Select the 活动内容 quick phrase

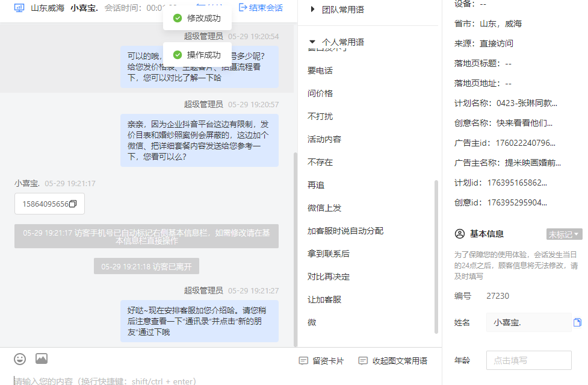tap(324, 139)
